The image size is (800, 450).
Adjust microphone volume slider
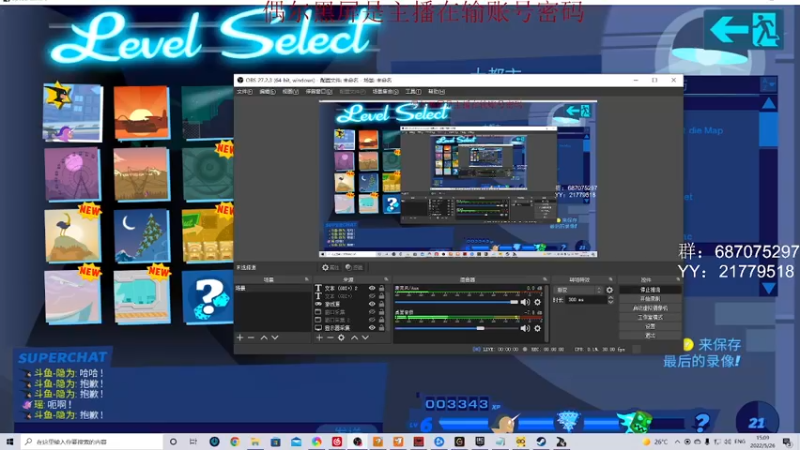(x=457, y=302)
